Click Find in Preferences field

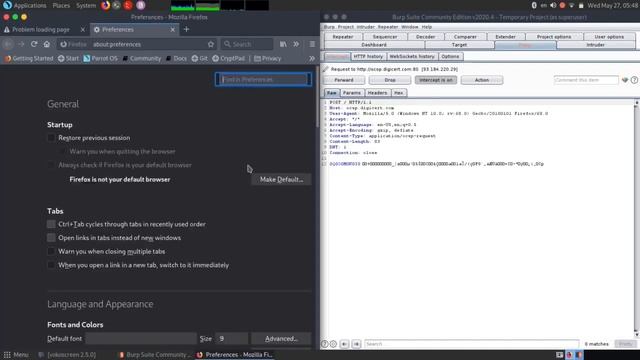click(x=263, y=79)
